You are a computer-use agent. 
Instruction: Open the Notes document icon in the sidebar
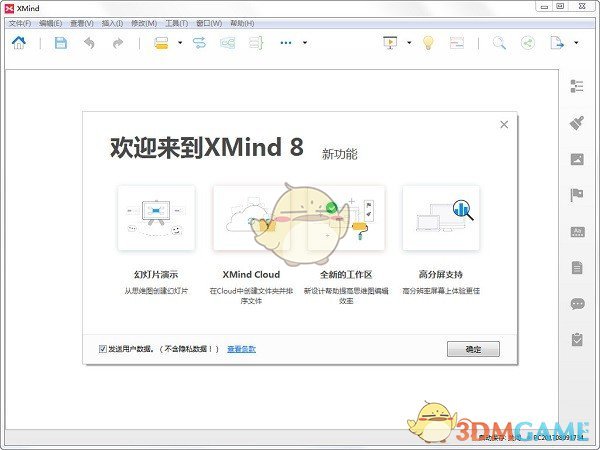point(577,267)
